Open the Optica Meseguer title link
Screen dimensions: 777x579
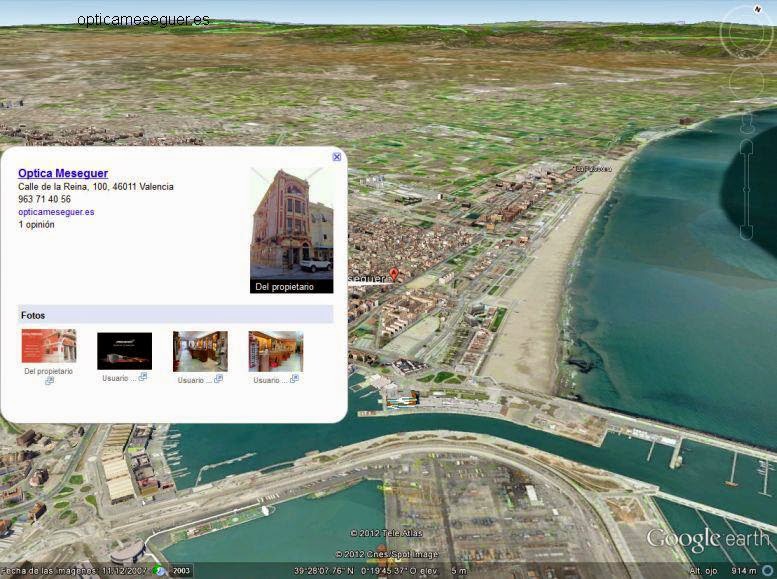coord(63,173)
